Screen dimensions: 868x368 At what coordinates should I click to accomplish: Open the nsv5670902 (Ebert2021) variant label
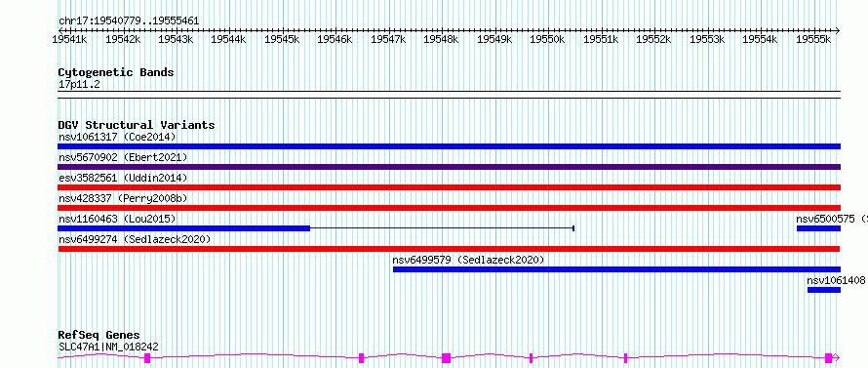click(x=123, y=157)
